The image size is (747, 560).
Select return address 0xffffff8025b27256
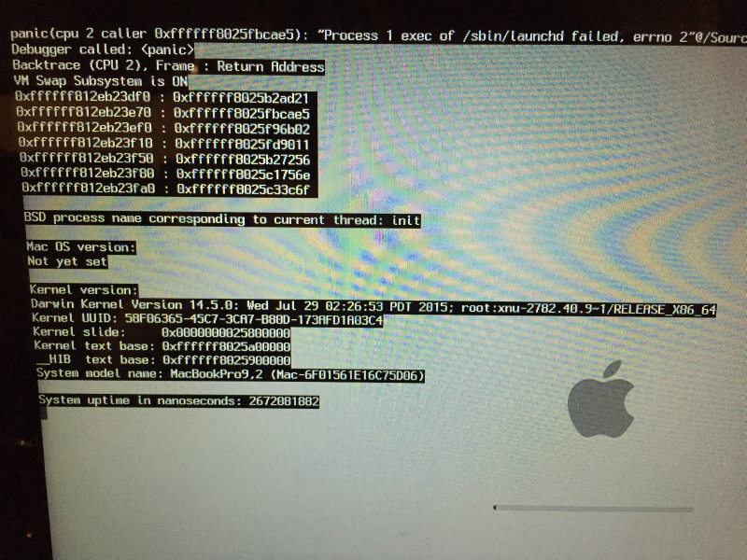pyautogui.click(x=243, y=159)
